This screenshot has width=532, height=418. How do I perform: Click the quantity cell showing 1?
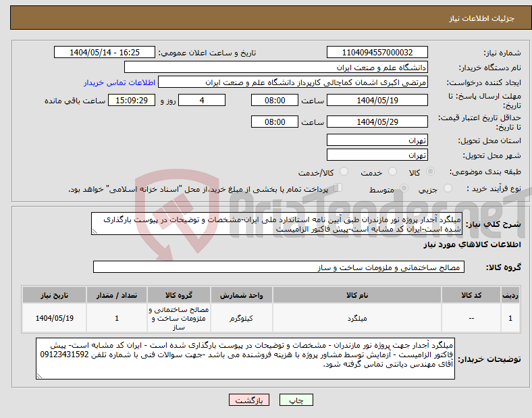click(117, 318)
